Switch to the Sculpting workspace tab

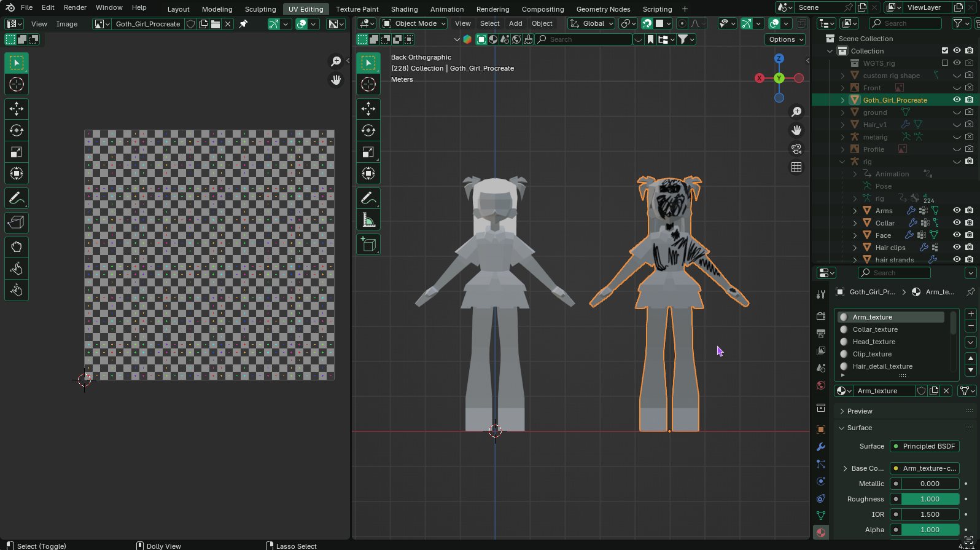[260, 9]
